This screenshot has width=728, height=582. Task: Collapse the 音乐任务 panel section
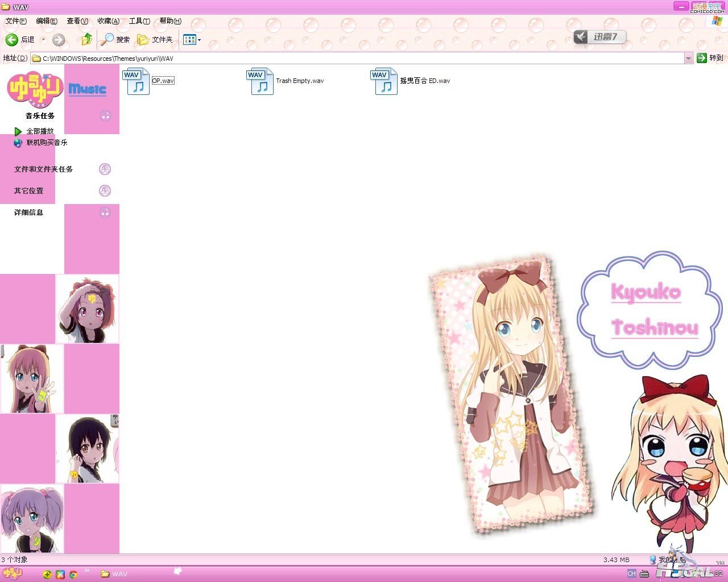tap(105, 116)
